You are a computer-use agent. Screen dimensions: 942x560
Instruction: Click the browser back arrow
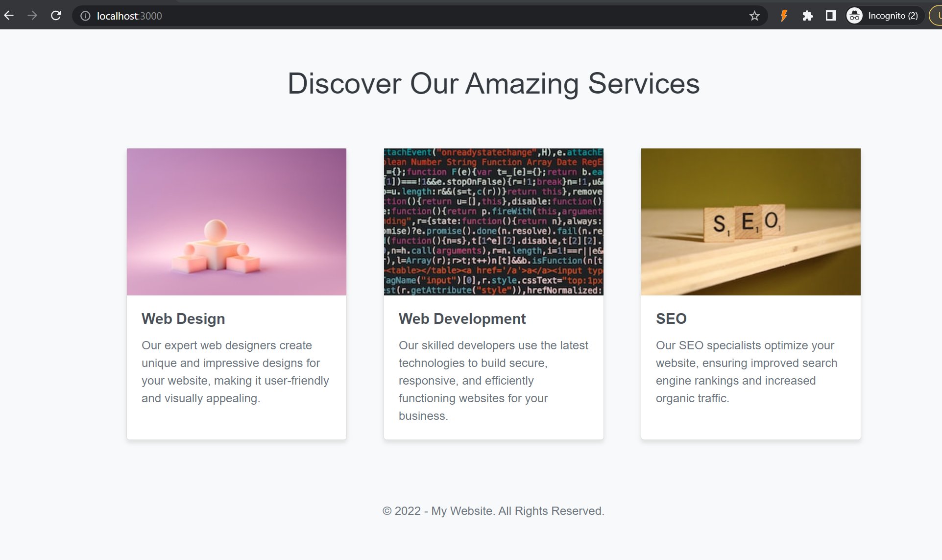[9, 16]
